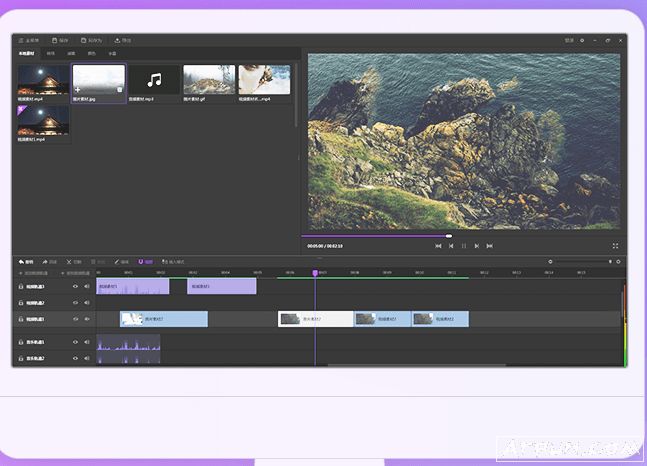Open settings gear in title bar
Screen dimensions: 647x466
point(582,40)
